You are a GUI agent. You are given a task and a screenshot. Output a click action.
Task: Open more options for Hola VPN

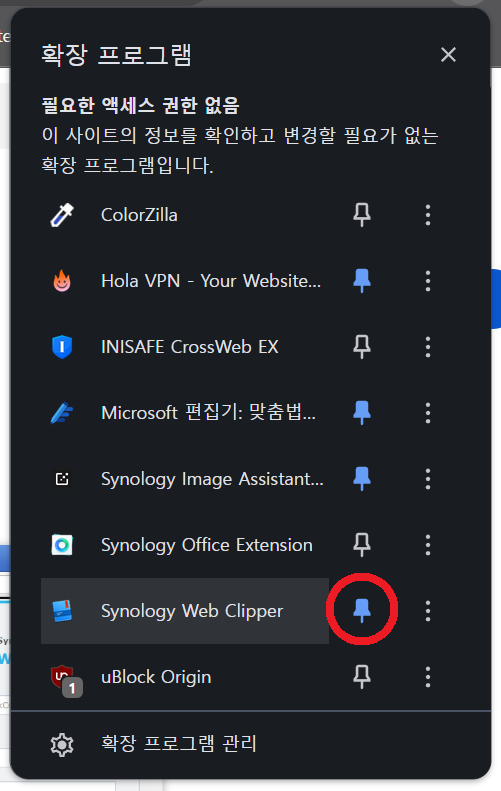click(428, 281)
